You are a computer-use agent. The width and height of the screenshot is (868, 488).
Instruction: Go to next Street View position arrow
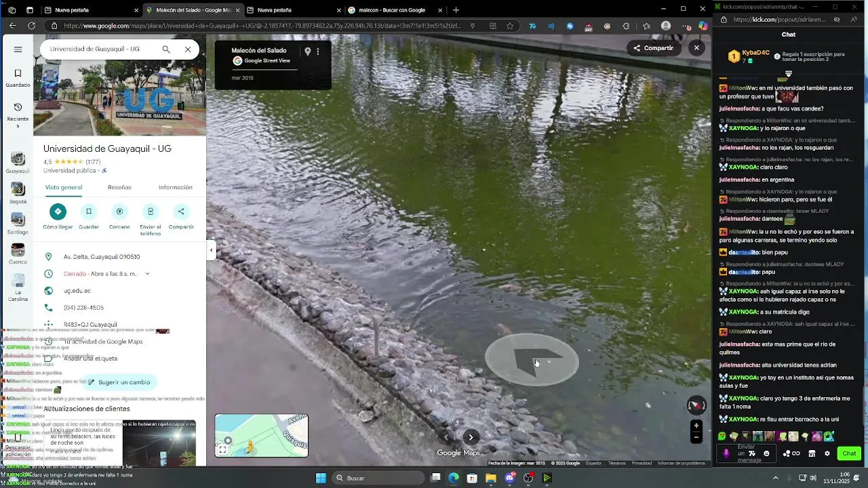pos(471,437)
